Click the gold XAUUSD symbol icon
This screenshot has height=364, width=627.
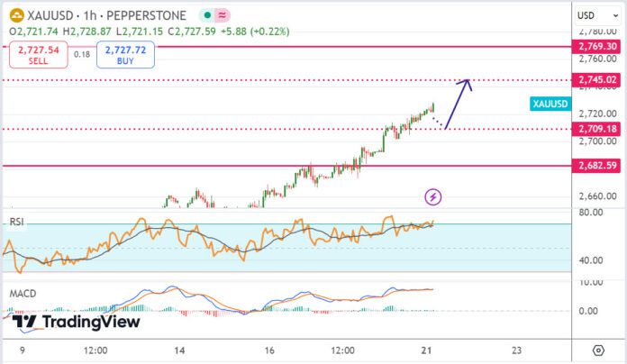tap(14, 15)
